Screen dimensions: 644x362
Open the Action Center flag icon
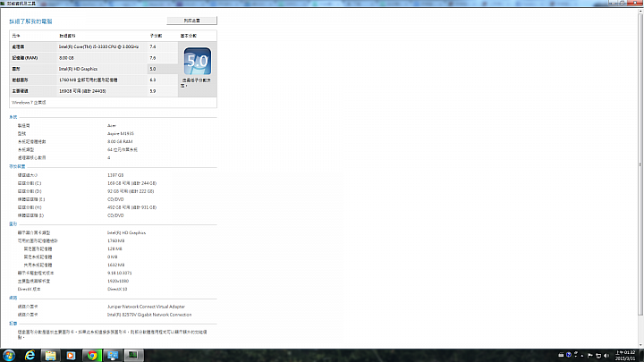point(590,356)
